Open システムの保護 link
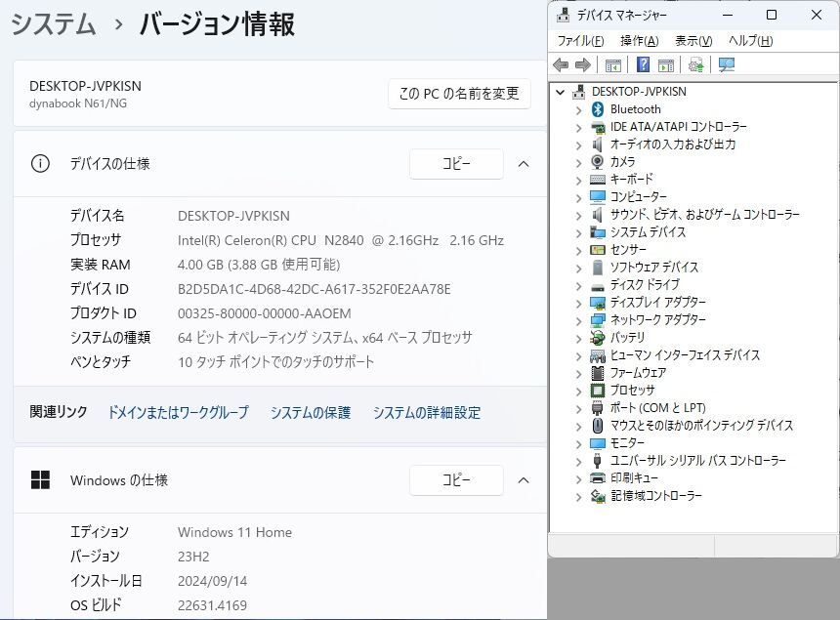The height and width of the screenshot is (620, 840). point(311,412)
